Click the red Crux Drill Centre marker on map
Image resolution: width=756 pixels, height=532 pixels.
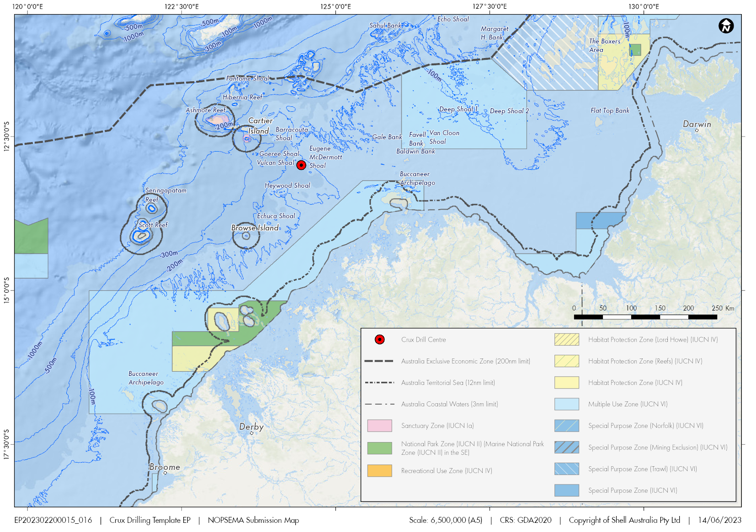(x=301, y=165)
